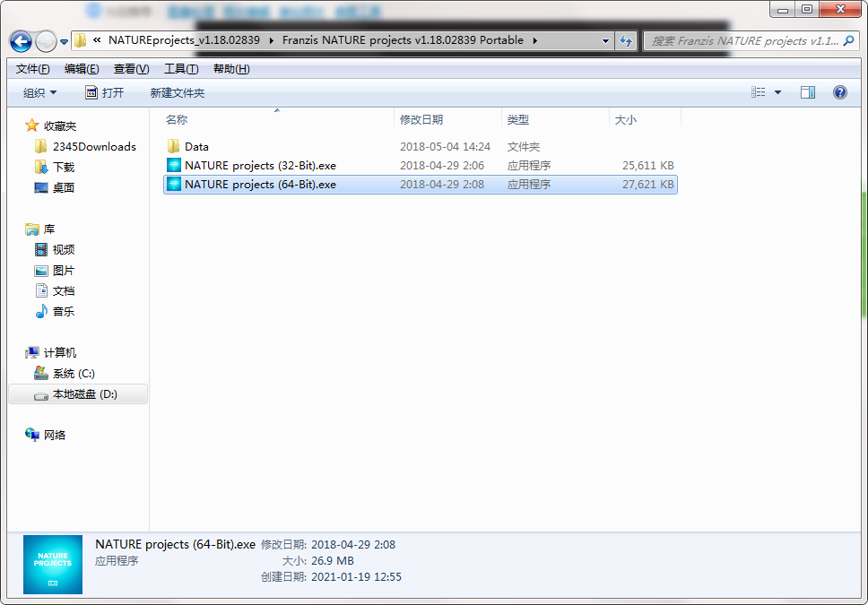Open the 组织 dropdown menu
Screen dimensions: 868x605
[x=39, y=92]
